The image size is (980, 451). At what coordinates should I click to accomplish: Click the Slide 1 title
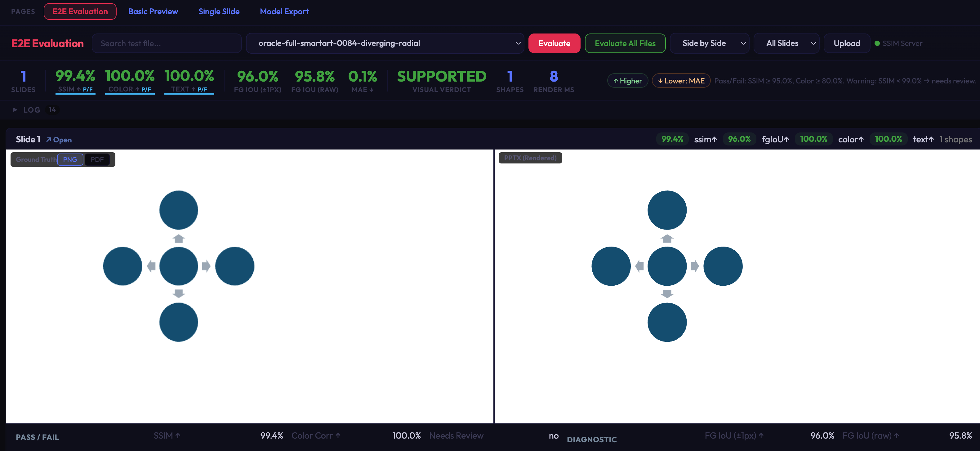click(x=28, y=139)
